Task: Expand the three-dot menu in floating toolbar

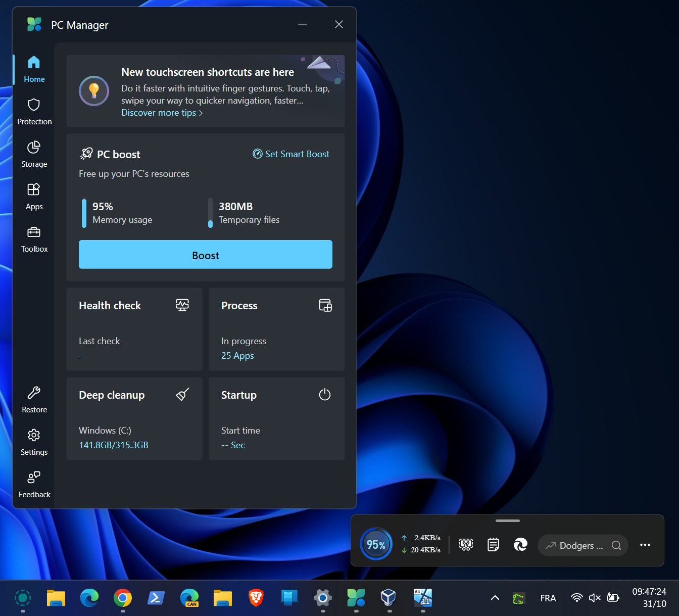Action: click(645, 545)
